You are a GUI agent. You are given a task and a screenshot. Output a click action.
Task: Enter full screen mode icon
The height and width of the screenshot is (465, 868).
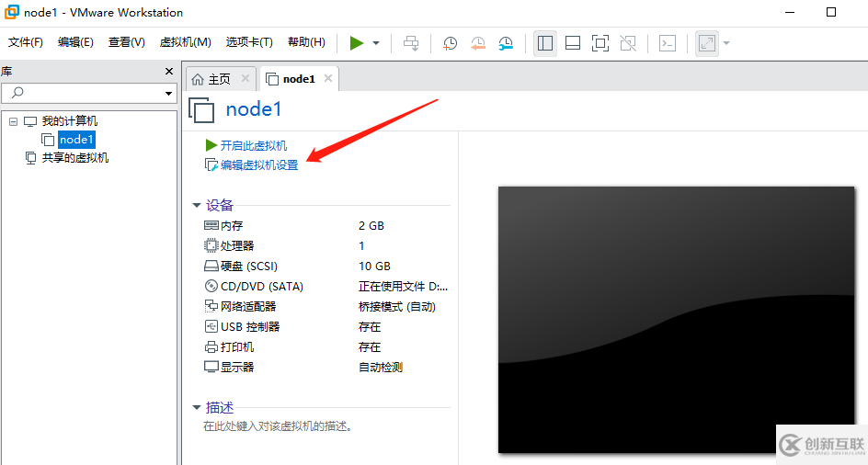[600, 43]
